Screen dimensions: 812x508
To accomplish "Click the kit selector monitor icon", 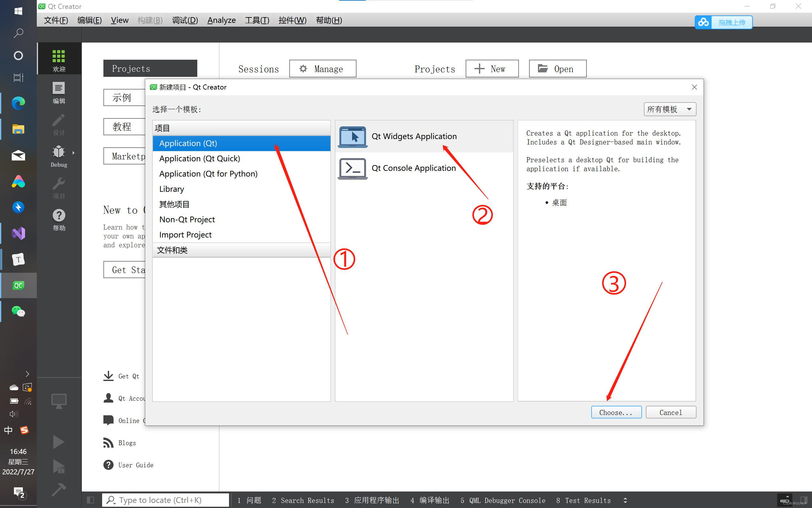I will (x=59, y=401).
